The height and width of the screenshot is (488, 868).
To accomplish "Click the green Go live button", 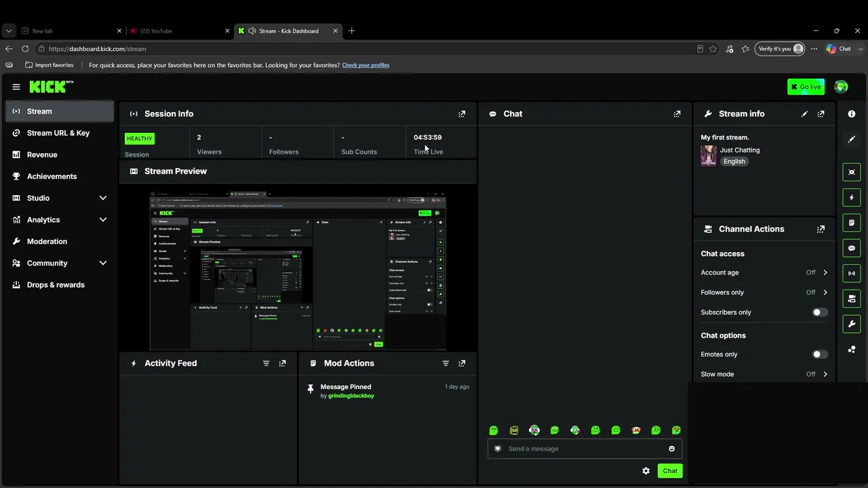I will (x=806, y=87).
